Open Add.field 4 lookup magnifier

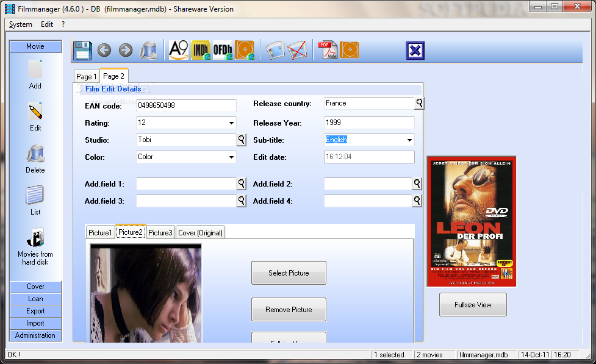click(417, 200)
